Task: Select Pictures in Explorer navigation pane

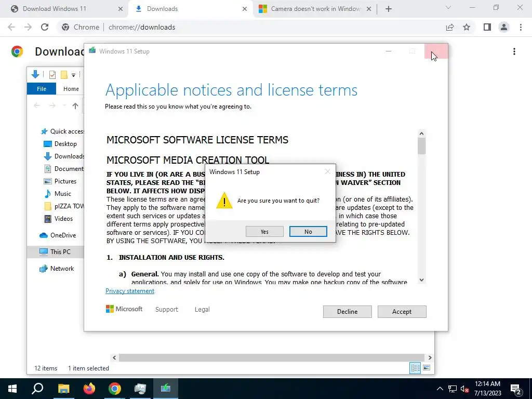Action: point(60,181)
